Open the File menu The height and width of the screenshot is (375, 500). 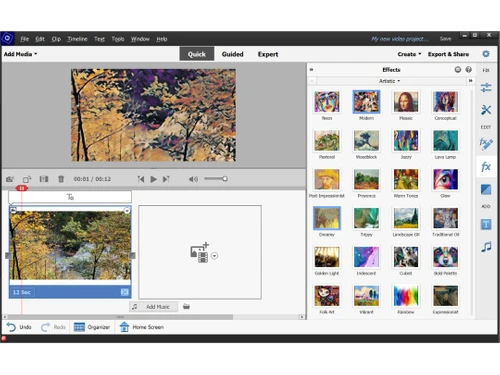24,39
